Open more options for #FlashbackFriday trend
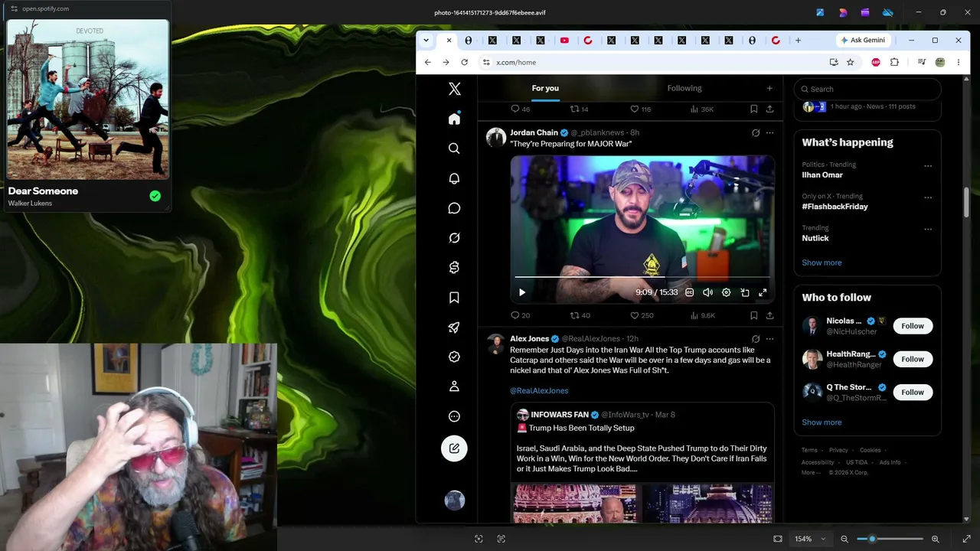Screen dimensions: 980x551 point(928,197)
